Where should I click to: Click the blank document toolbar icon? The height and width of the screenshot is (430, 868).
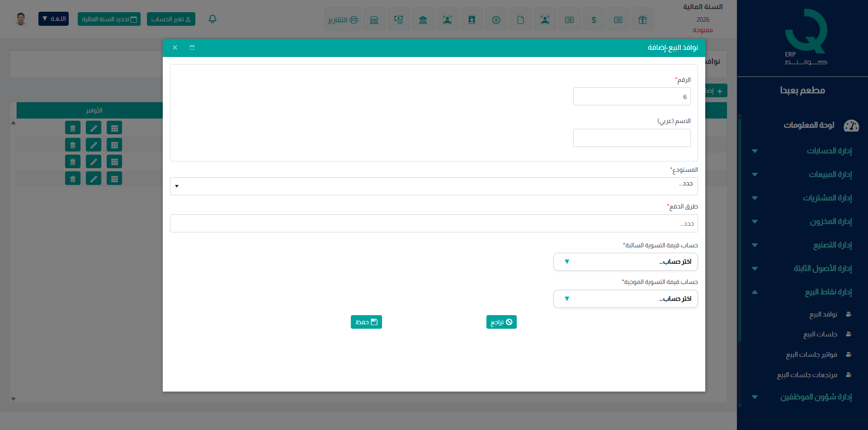521,19
